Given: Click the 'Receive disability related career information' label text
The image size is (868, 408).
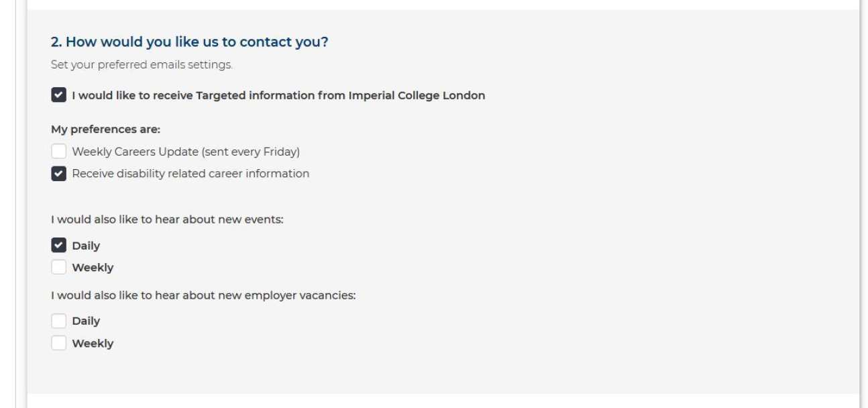Looking at the screenshot, I should 191,174.
